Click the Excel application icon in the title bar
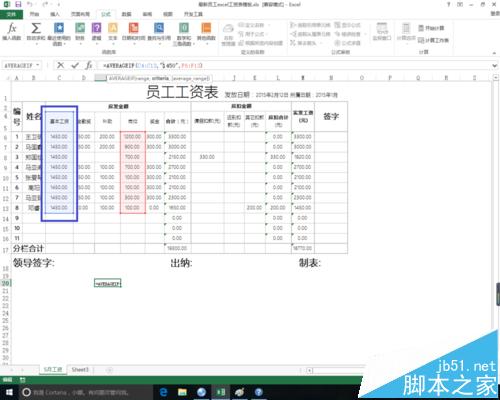The image size is (500, 400). (x=7, y=5)
